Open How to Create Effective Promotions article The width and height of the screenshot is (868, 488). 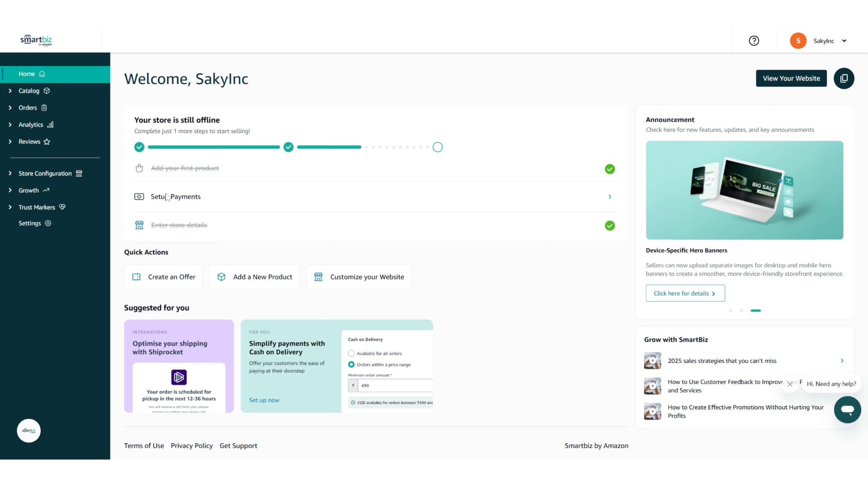745,412
